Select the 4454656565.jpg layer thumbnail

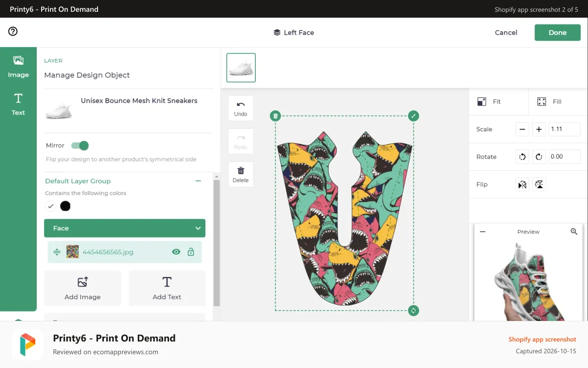coord(73,252)
